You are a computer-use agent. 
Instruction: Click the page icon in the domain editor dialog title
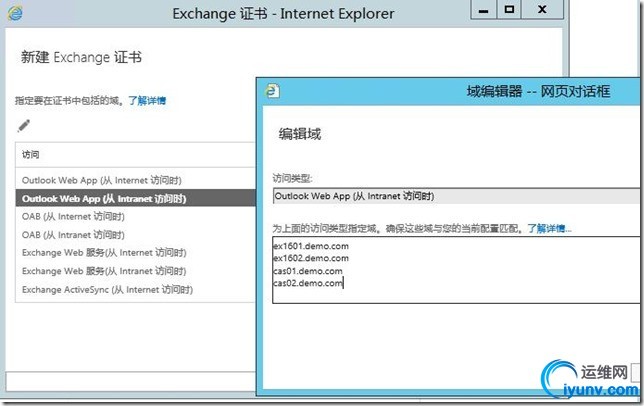[x=273, y=91]
